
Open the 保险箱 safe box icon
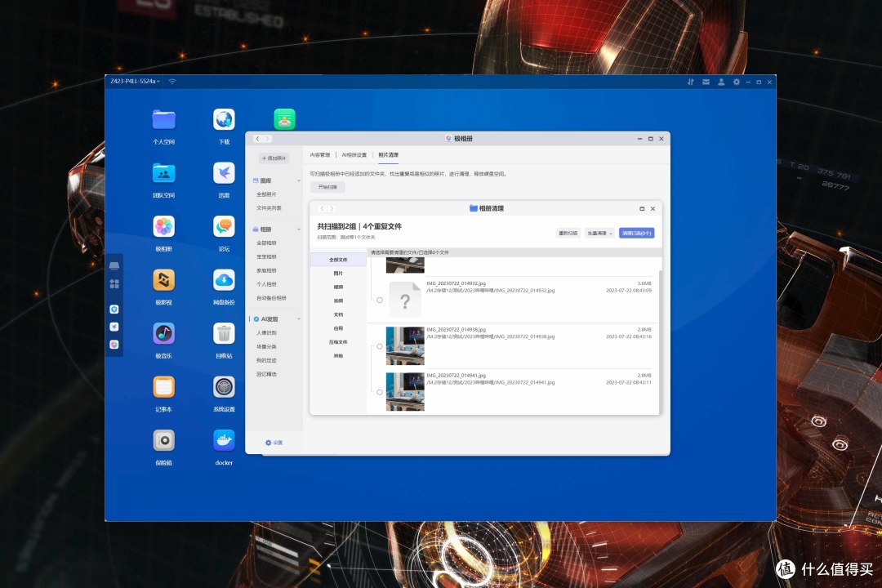tap(163, 440)
